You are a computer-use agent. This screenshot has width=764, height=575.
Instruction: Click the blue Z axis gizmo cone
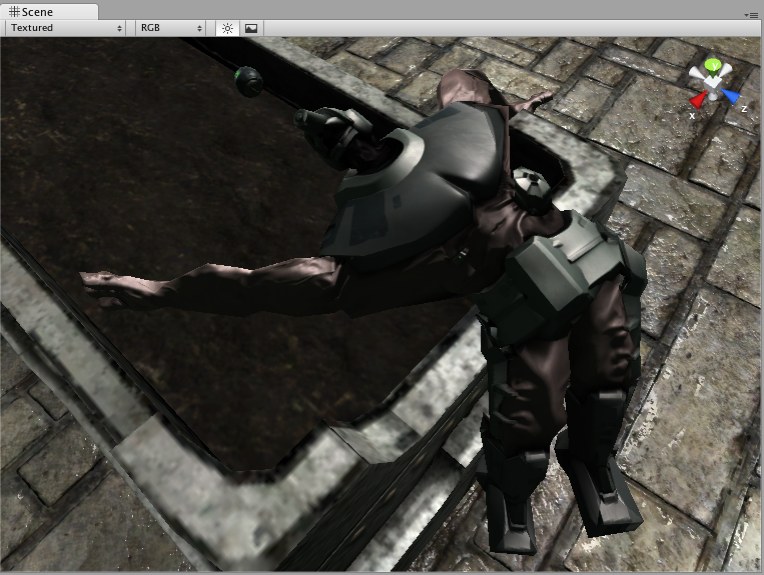coord(731,96)
